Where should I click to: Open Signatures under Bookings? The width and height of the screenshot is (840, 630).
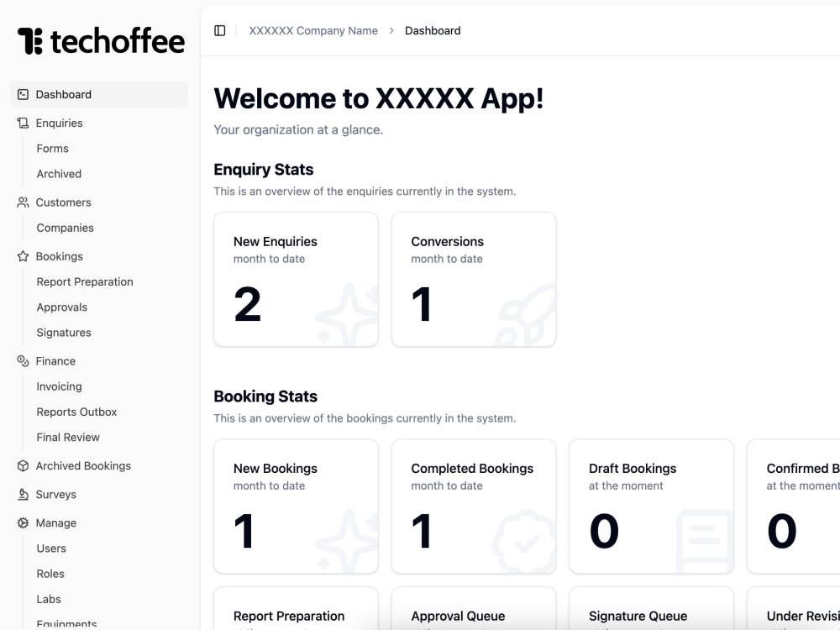64,333
